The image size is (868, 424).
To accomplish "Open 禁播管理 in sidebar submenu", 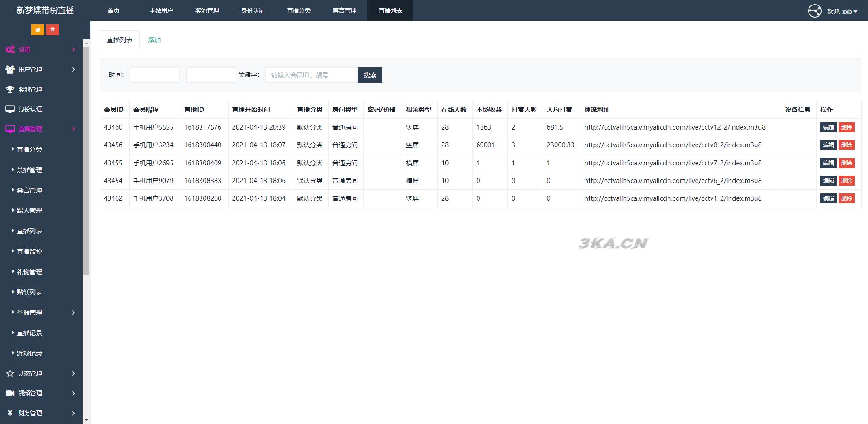I will pos(29,170).
